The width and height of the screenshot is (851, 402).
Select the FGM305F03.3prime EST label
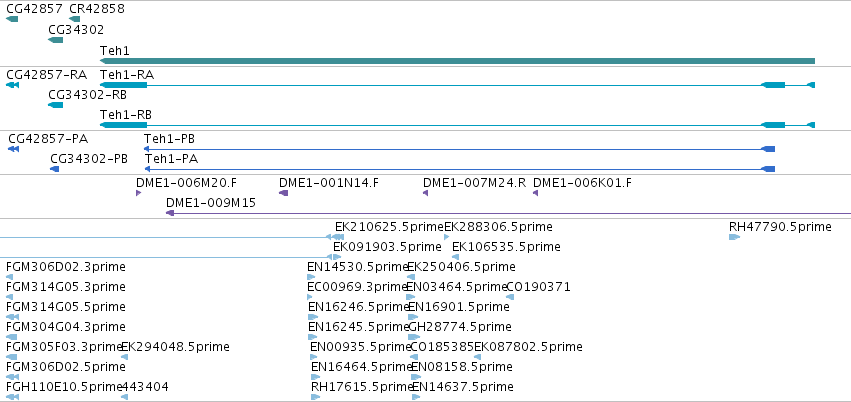(x=64, y=347)
